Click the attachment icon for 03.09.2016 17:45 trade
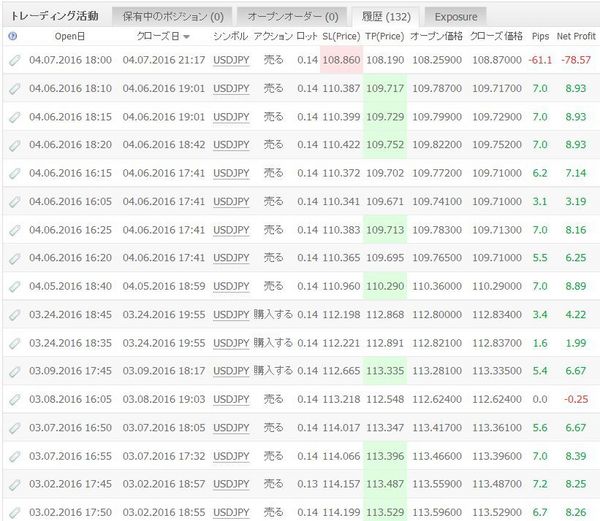Viewport: 600px width, 521px height. (x=15, y=371)
